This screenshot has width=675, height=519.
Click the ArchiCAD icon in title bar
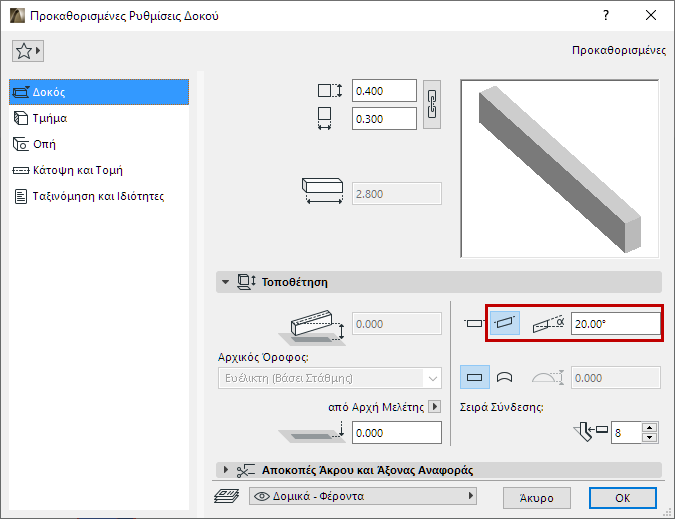[x=17, y=15]
